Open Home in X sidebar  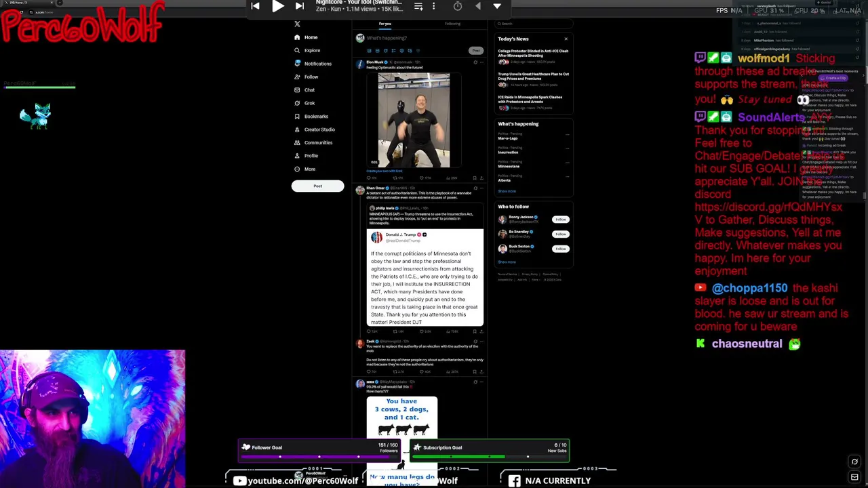click(306, 37)
